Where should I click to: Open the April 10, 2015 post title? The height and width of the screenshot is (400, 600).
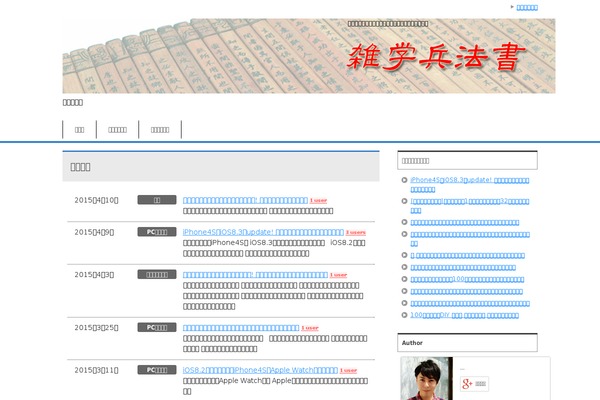(x=245, y=200)
